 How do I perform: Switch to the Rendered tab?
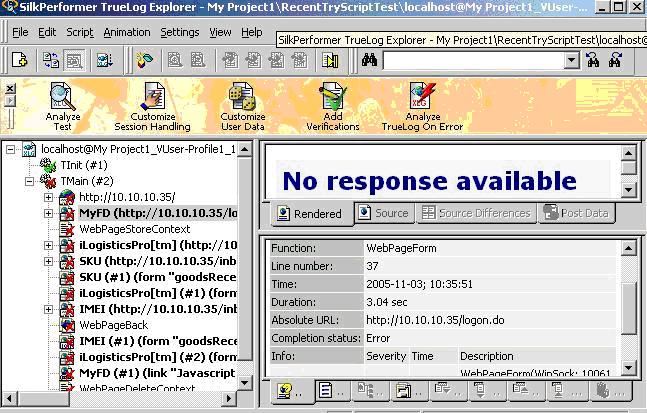312,214
